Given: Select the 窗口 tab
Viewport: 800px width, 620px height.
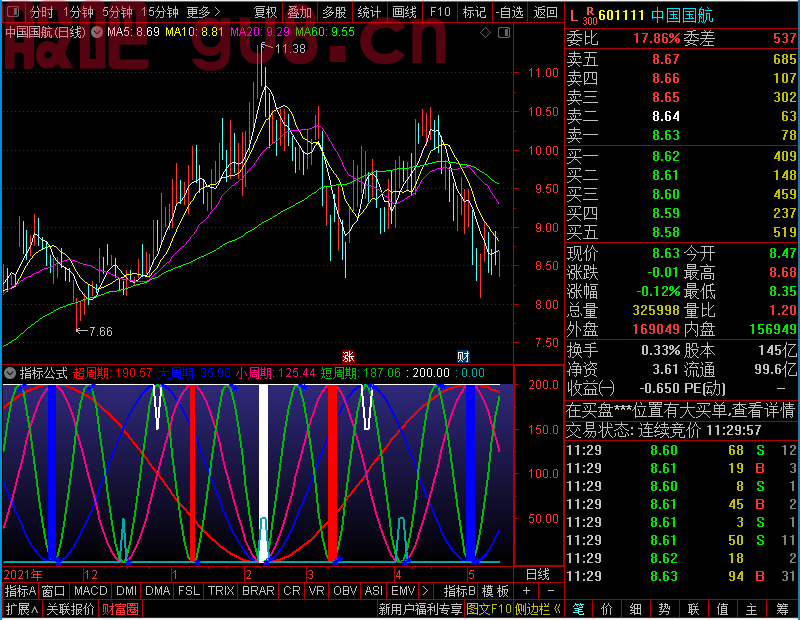Looking at the screenshot, I should (x=54, y=591).
